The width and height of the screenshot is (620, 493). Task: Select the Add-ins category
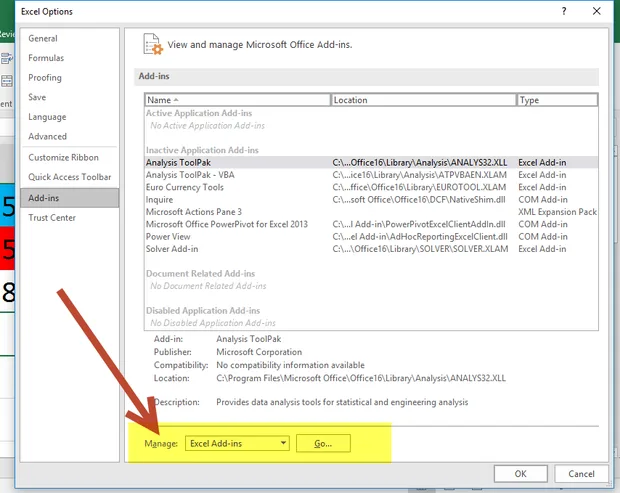(x=70, y=198)
